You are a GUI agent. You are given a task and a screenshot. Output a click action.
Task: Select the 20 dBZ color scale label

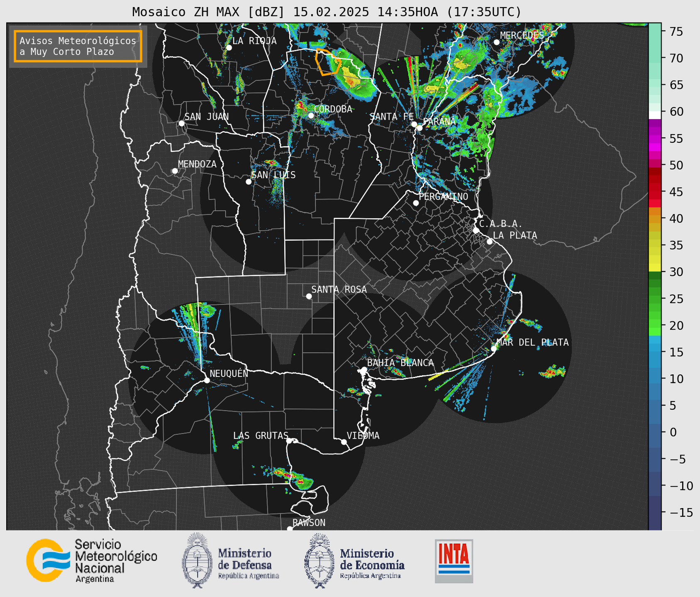coord(676,325)
